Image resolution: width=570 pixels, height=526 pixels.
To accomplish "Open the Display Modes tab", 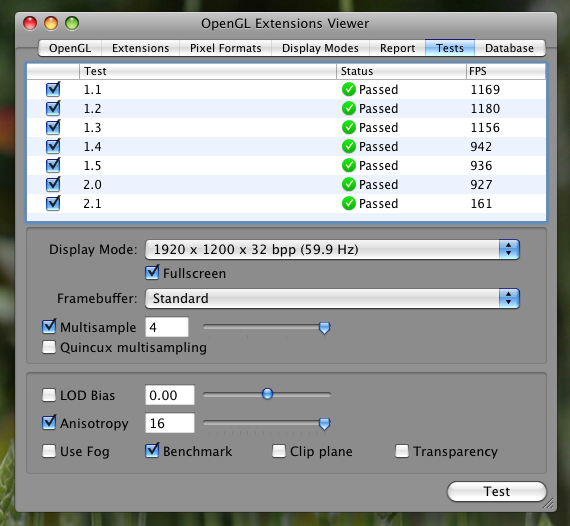I will tap(320, 48).
